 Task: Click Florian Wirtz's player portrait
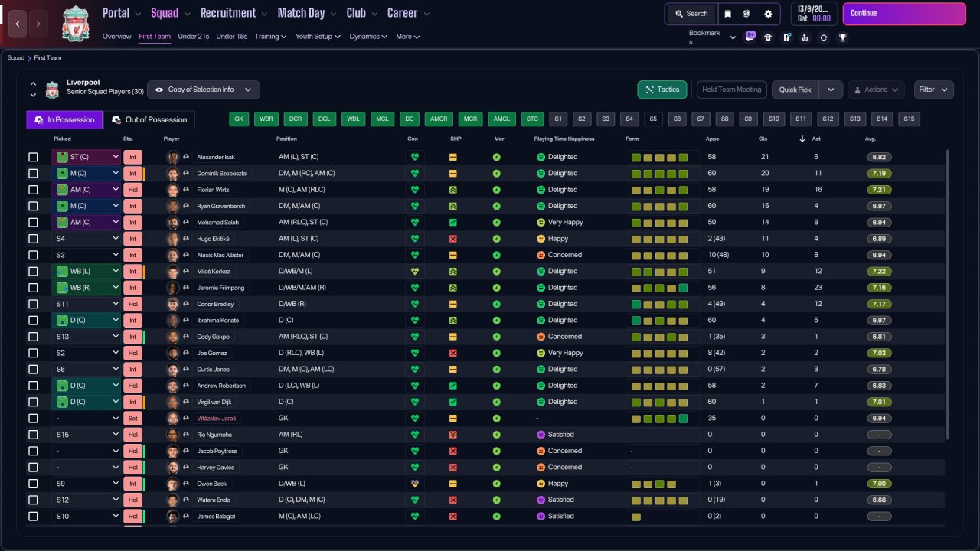tap(172, 190)
